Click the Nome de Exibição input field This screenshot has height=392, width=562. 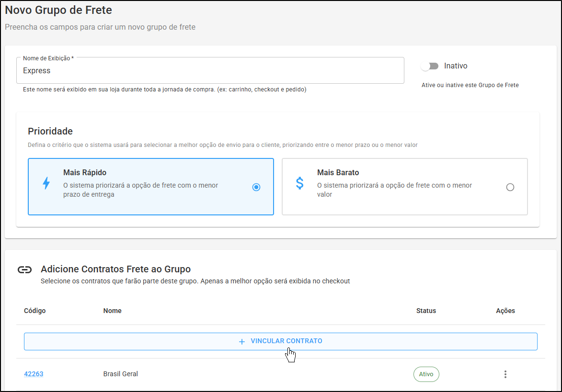pos(210,70)
